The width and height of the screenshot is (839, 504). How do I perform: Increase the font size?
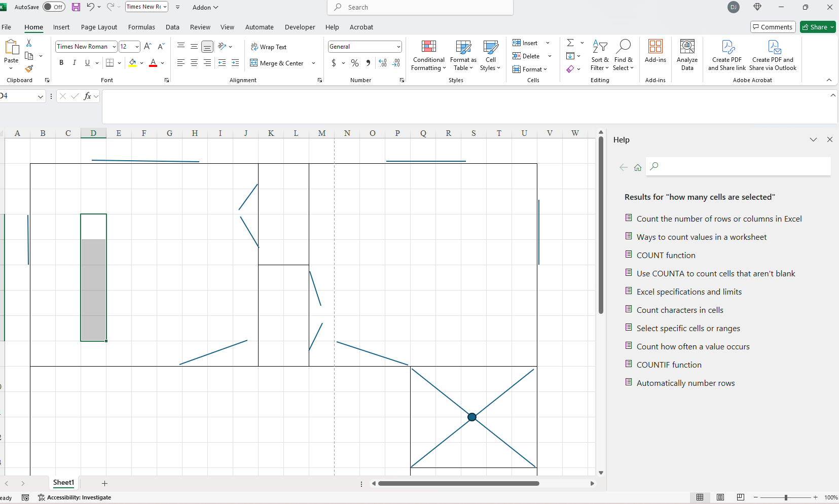(148, 47)
